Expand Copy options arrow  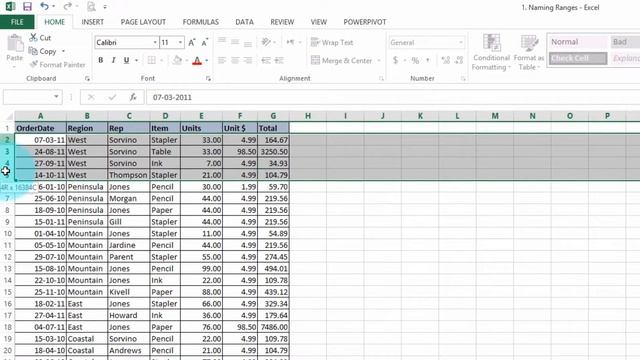point(63,51)
